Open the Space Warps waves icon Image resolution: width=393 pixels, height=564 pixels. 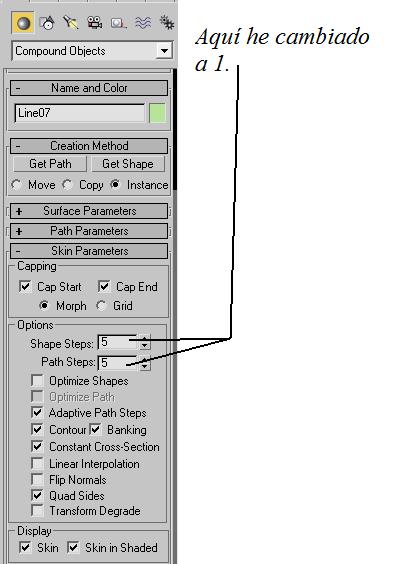143,23
